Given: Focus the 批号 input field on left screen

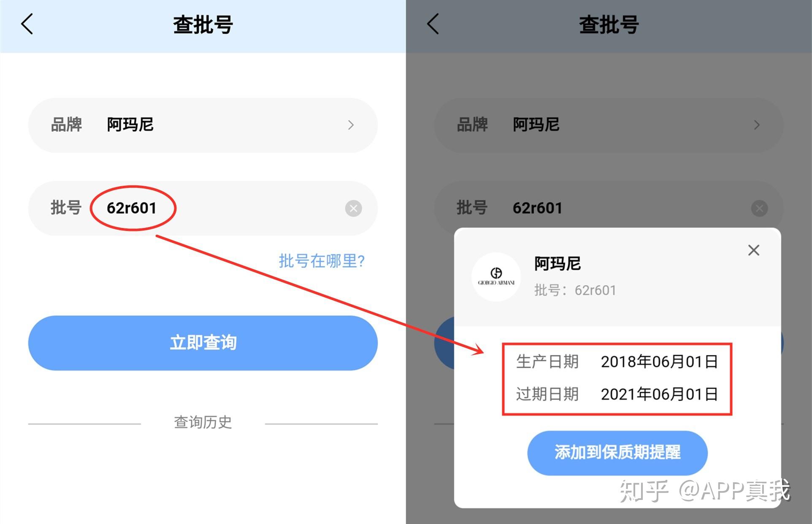Looking at the screenshot, I should 203,208.
